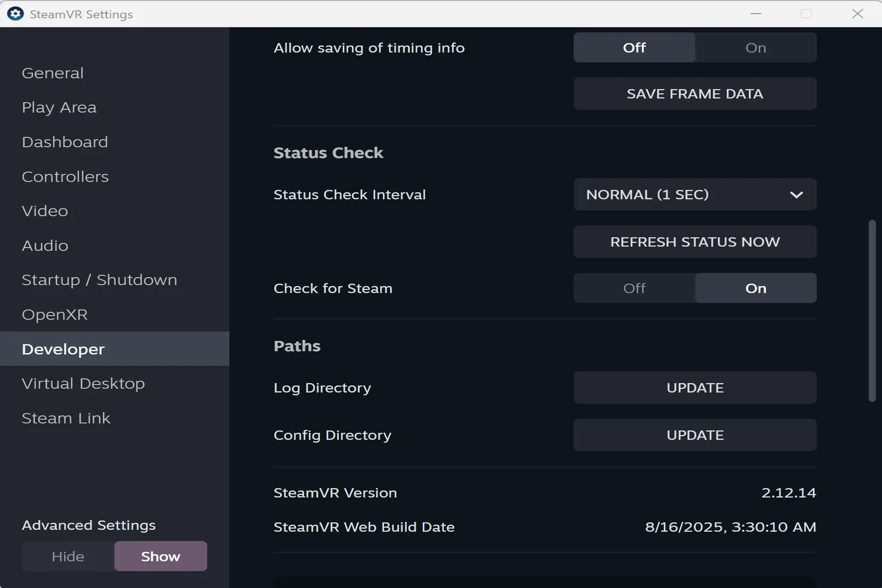Turn Off Check for Steam
This screenshot has width=882, height=588.
pos(634,288)
